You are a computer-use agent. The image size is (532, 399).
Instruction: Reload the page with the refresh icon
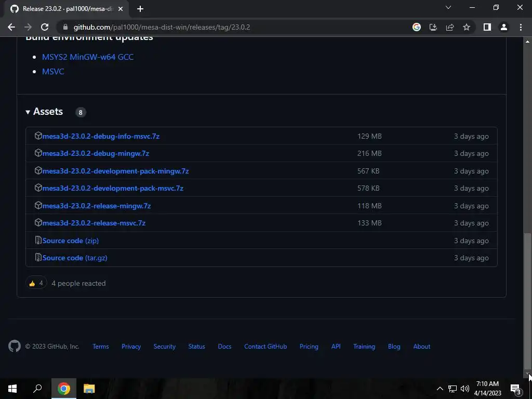(x=45, y=27)
